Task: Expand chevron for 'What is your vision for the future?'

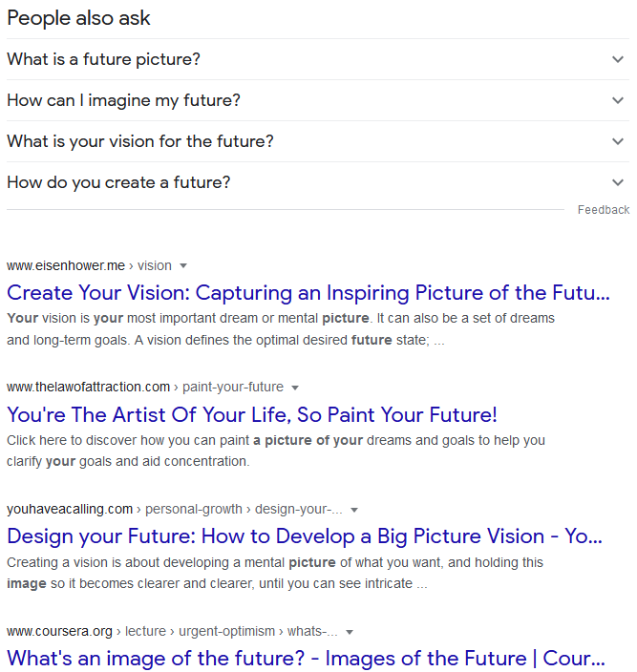Action: (x=618, y=141)
